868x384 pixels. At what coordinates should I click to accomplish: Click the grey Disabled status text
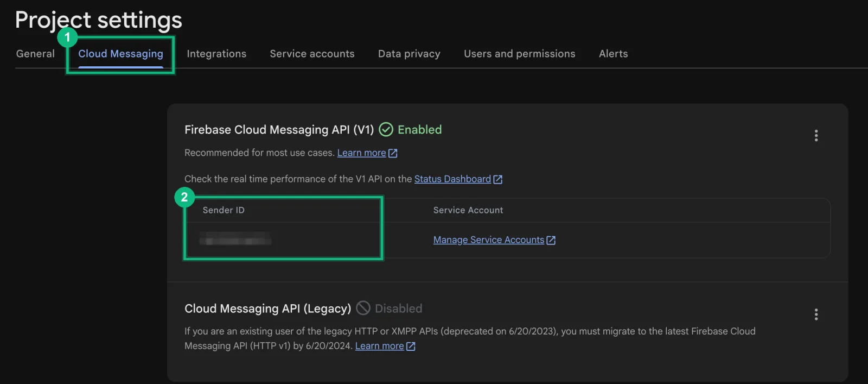point(398,309)
